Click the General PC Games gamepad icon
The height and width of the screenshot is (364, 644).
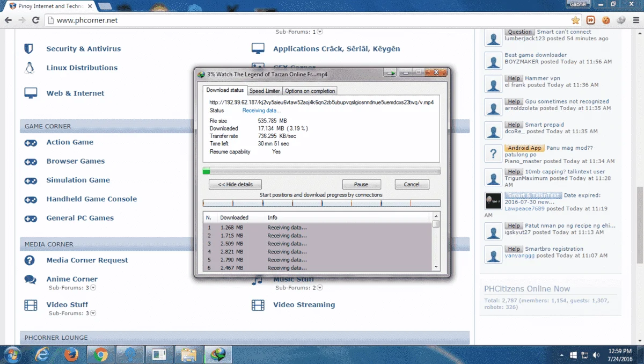click(31, 219)
